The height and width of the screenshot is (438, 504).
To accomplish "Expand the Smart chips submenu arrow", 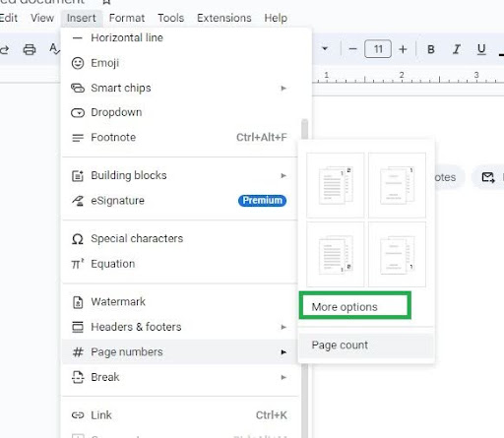I will click(283, 88).
